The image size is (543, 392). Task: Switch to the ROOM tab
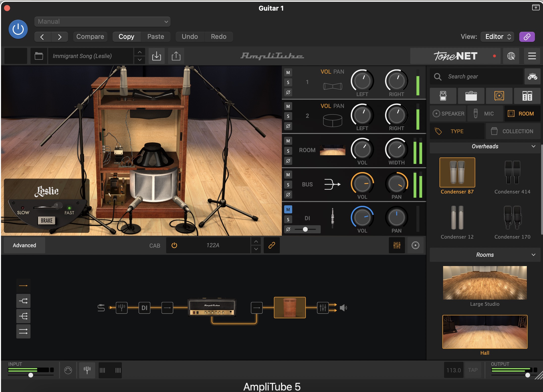click(522, 114)
